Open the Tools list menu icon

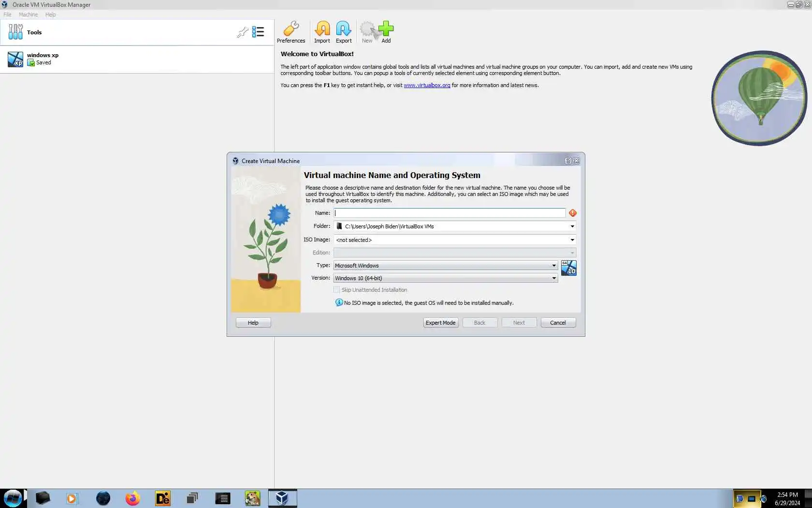tap(258, 32)
